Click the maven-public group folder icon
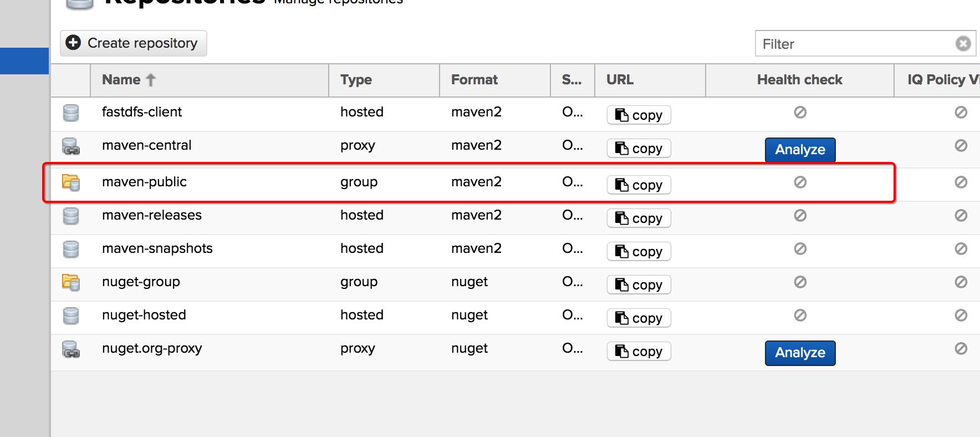980x437 pixels. [x=71, y=182]
